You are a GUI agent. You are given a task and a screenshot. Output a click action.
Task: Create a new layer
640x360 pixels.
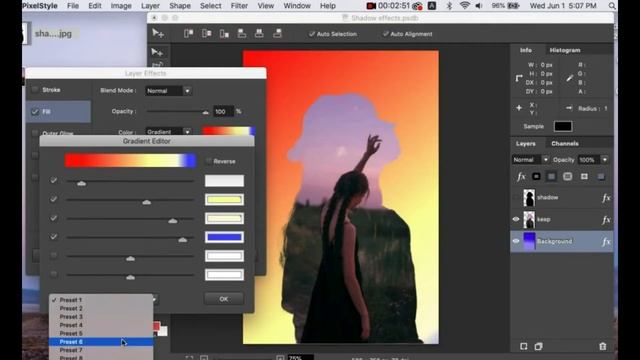pos(524,347)
